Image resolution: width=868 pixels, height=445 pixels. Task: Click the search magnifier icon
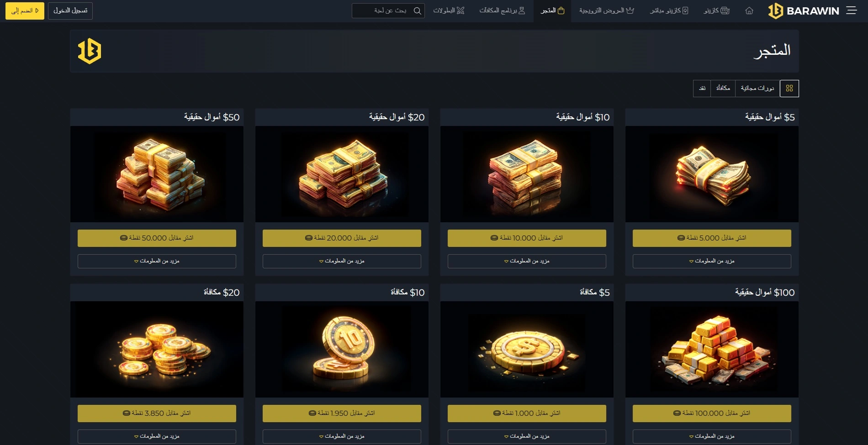pyautogui.click(x=417, y=10)
